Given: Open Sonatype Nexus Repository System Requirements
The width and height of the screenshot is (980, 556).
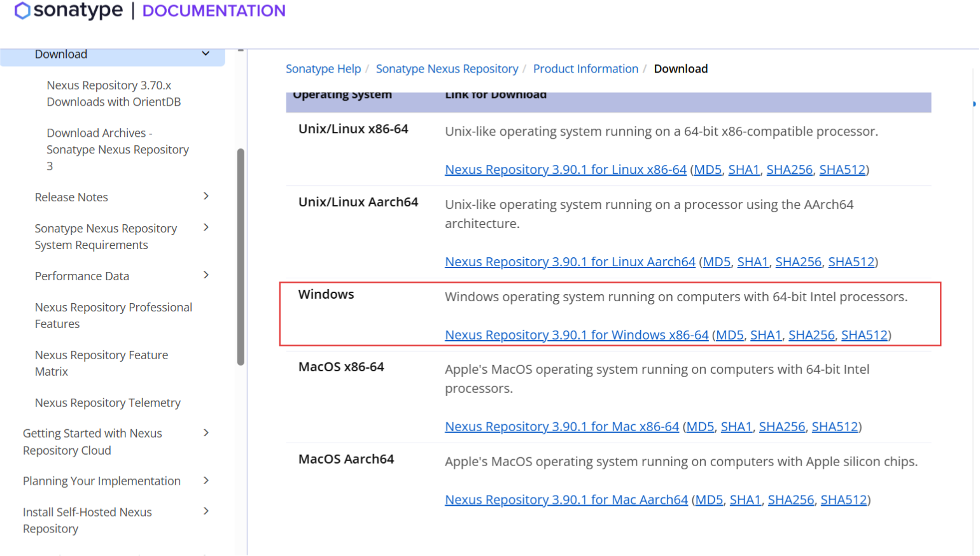Looking at the screenshot, I should pos(106,237).
